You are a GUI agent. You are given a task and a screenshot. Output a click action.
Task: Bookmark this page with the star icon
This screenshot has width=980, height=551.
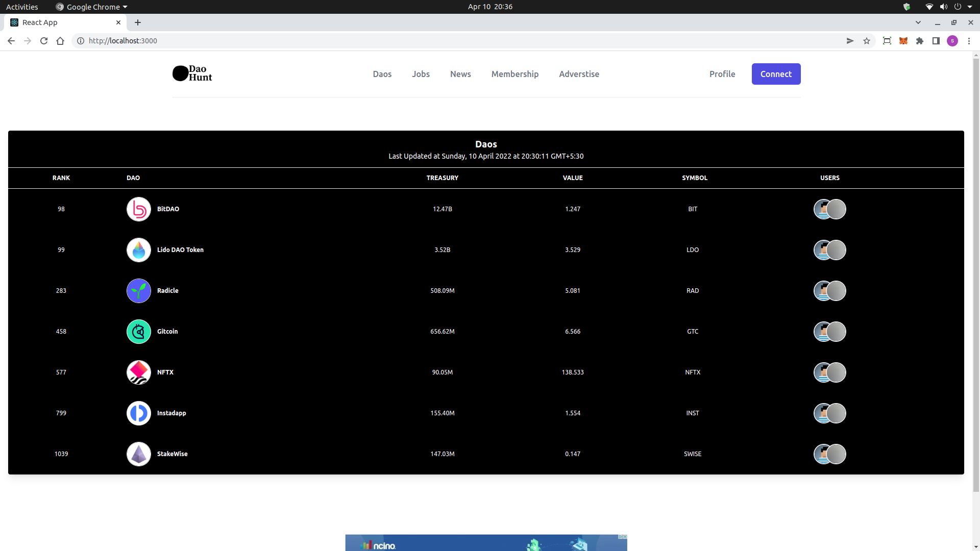[866, 41]
